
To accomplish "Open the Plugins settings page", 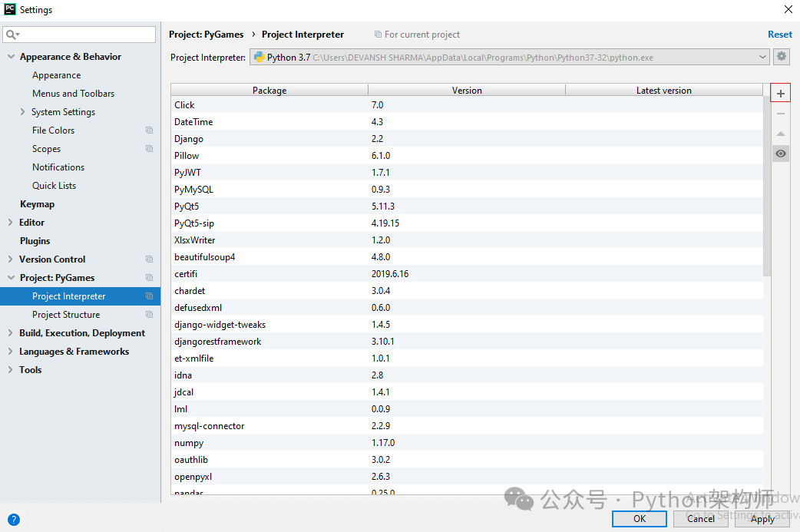I will pyautogui.click(x=35, y=241).
